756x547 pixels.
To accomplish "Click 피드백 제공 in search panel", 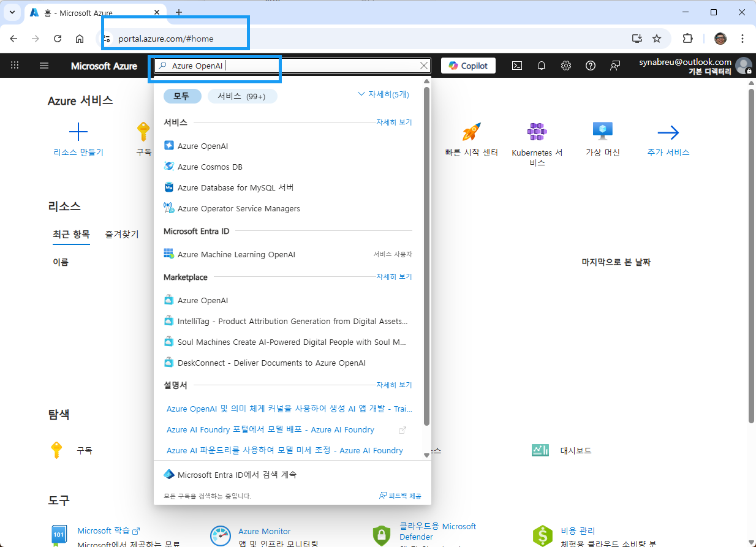I will [400, 496].
